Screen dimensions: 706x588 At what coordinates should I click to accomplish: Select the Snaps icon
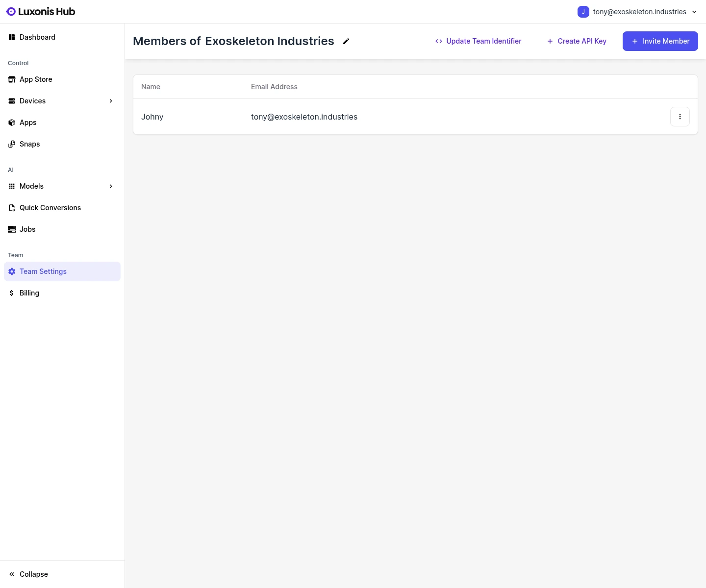[x=12, y=144]
